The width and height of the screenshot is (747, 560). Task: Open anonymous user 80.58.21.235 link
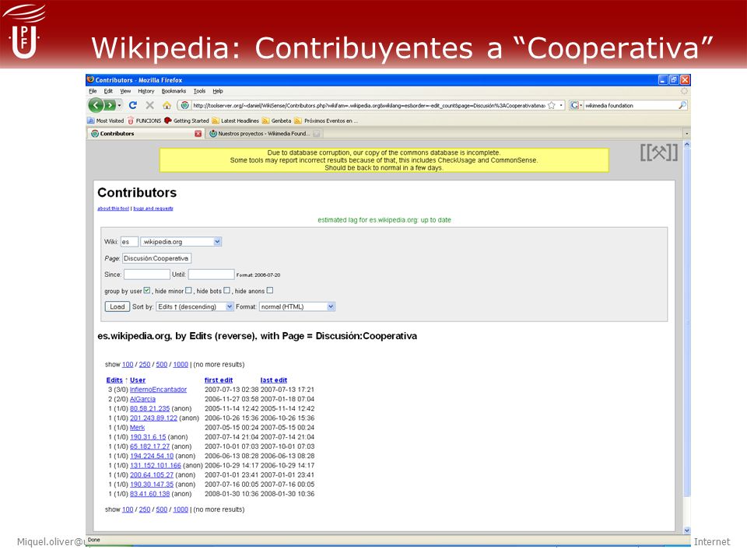coord(149,408)
